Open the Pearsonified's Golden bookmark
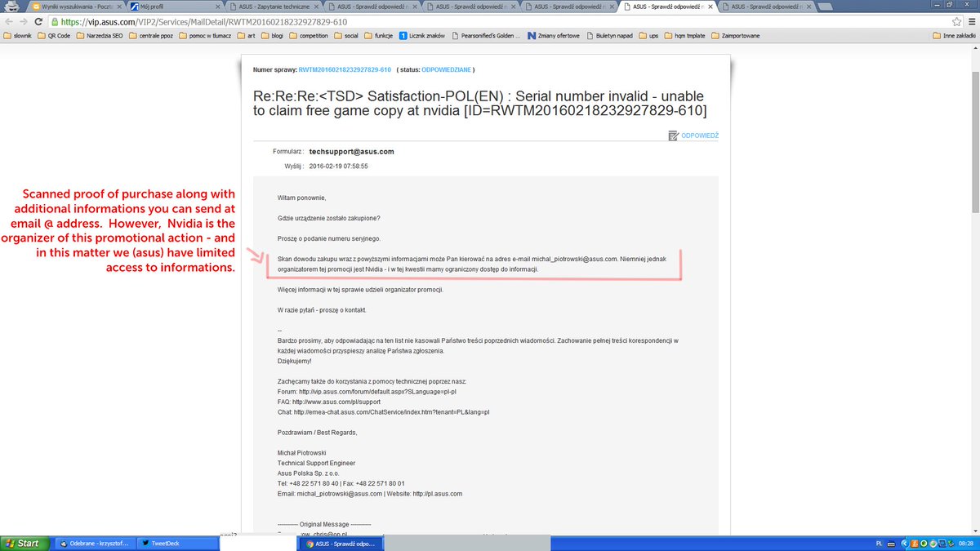Image resolution: width=980 pixels, height=551 pixels. [x=488, y=36]
